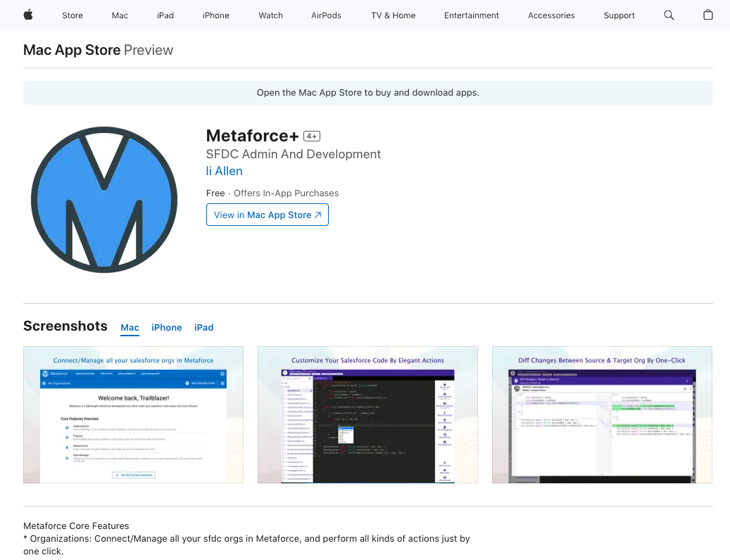Click View in Mac App Store button
The image size is (730, 560).
click(x=268, y=215)
